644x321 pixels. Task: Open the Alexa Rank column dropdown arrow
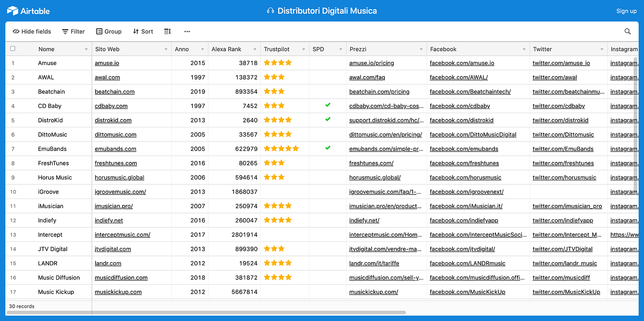coord(255,49)
